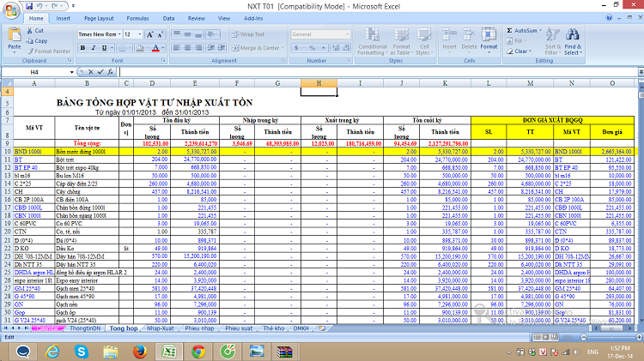The height and width of the screenshot is (361, 644).
Task: Click the Excel Help question mark icon
Action: tap(609, 18)
